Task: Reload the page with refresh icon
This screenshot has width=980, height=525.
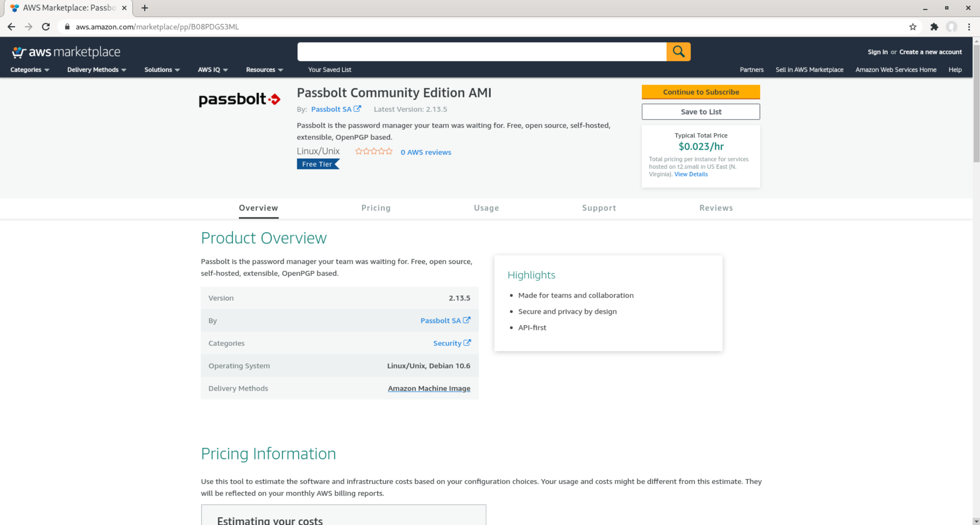Action: click(x=46, y=27)
